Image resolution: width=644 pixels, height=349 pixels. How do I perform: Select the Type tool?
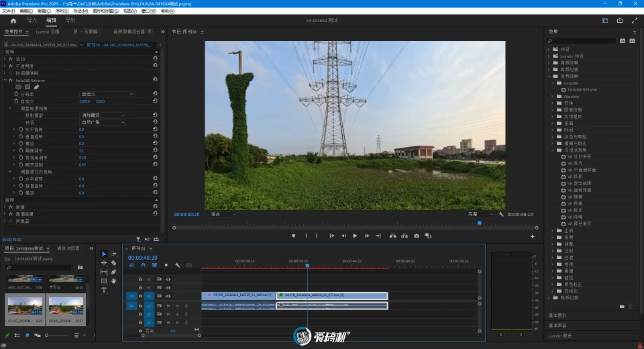click(x=104, y=290)
